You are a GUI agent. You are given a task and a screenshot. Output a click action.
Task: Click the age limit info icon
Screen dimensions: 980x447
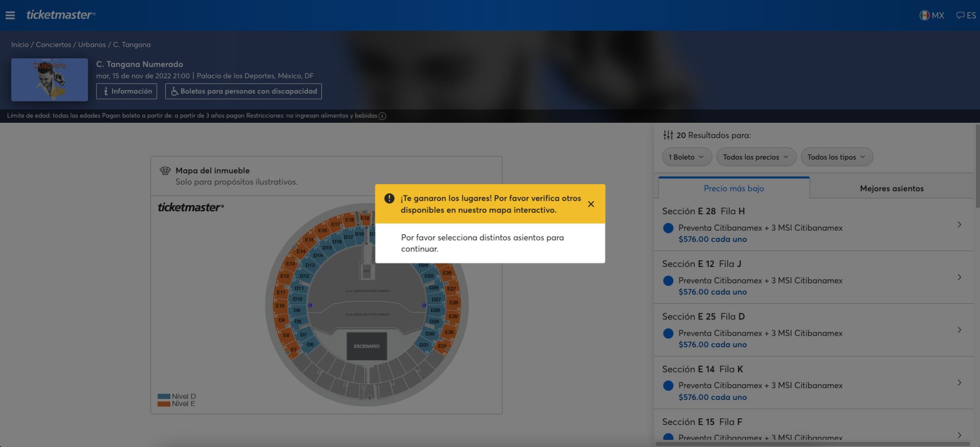tap(382, 116)
